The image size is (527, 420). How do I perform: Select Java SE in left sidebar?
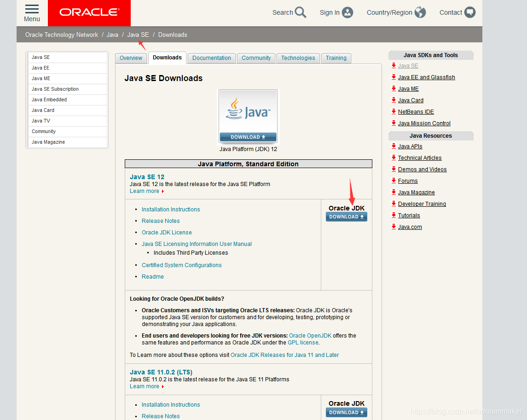pyautogui.click(x=67, y=58)
